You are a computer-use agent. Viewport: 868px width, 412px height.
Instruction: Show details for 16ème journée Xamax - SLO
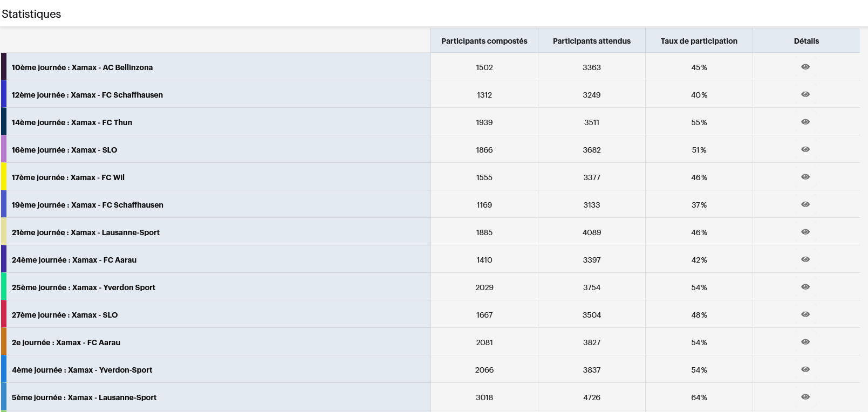(x=805, y=149)
